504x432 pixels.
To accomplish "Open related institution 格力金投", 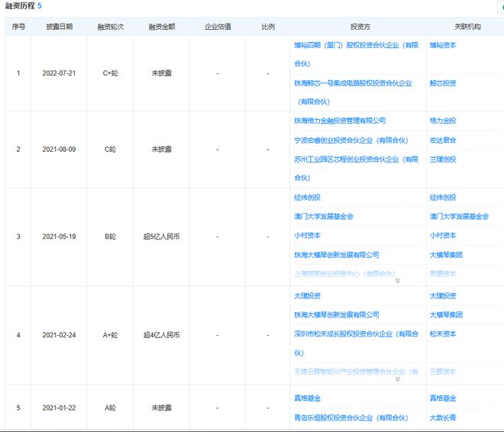I will click(x=443, y=121).
